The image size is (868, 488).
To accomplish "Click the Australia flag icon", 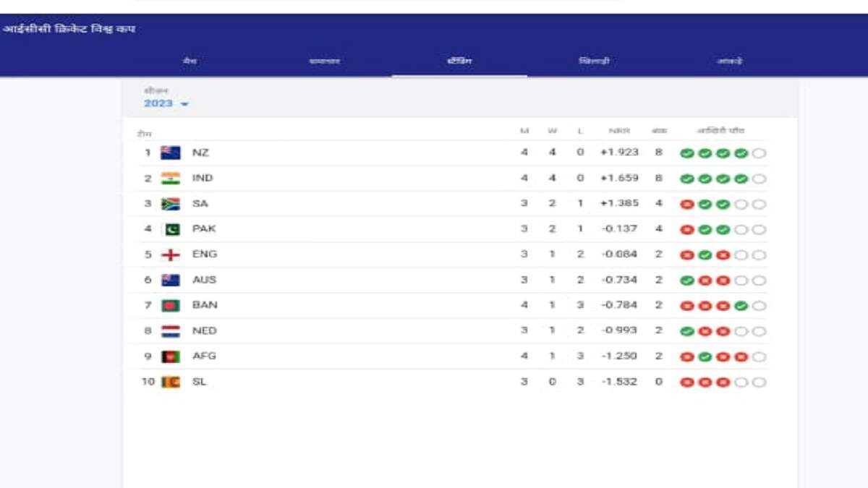I will tap(171, 280).
